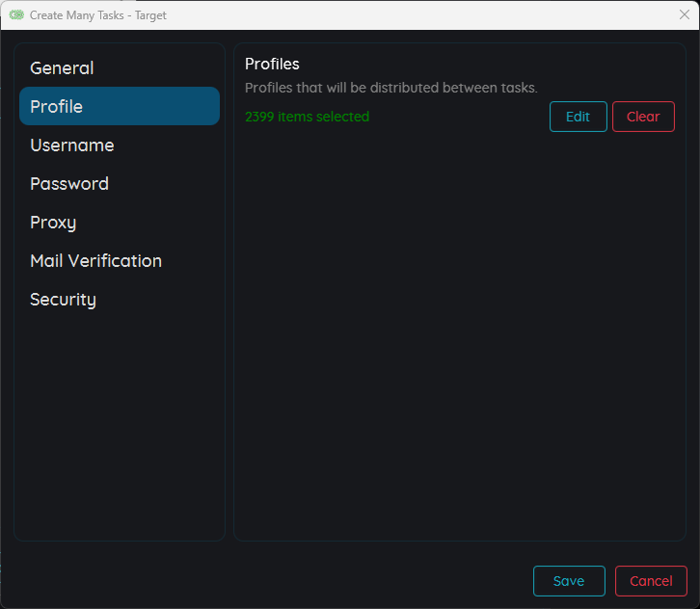Screen dimensions: 700x609
Task: Click the 'Create Many Tasks - Target' window title
Action: point(98,15)
